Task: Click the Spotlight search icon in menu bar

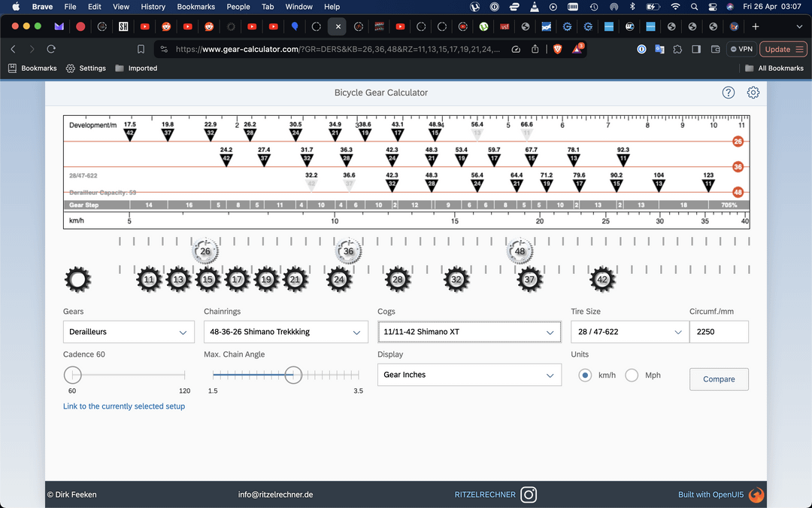Action: (694, 7)
